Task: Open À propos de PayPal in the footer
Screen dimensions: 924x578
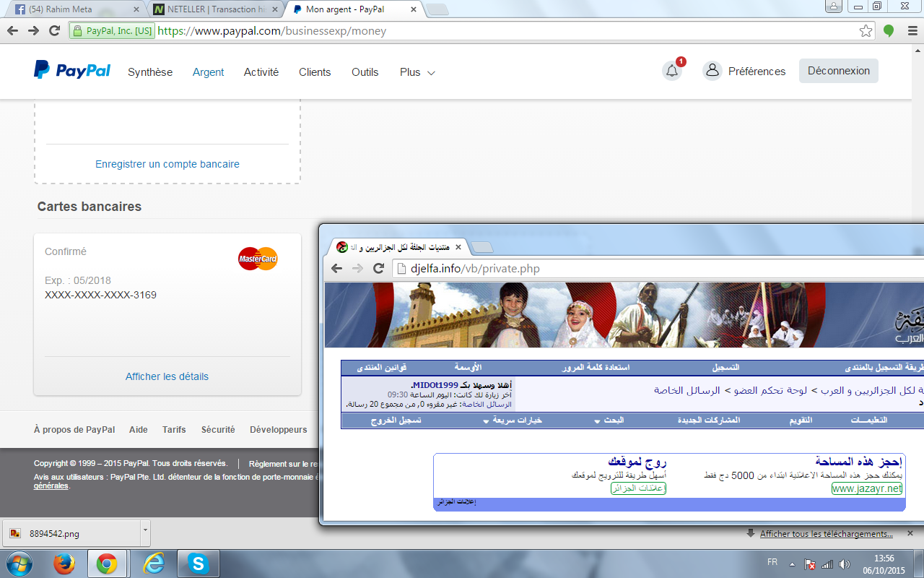Action: 74,429
